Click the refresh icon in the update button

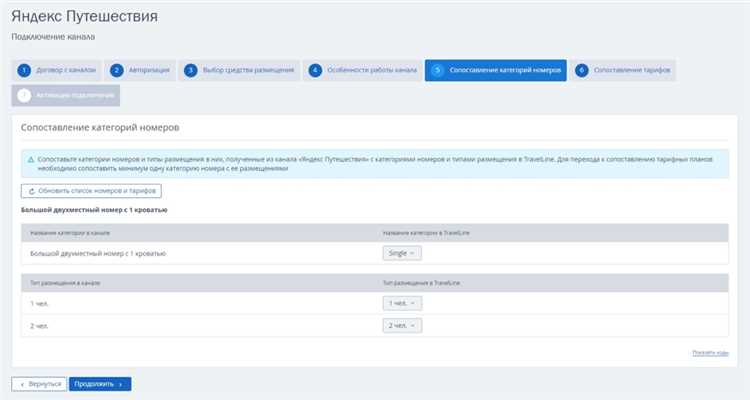pos(32,191)
